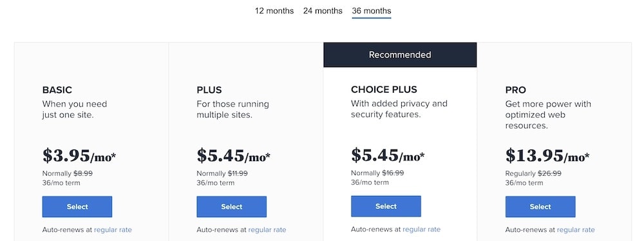Click the $13.95/mo PRO price
The height and width of the screenshot is (241, 644).
coord(547,156)
